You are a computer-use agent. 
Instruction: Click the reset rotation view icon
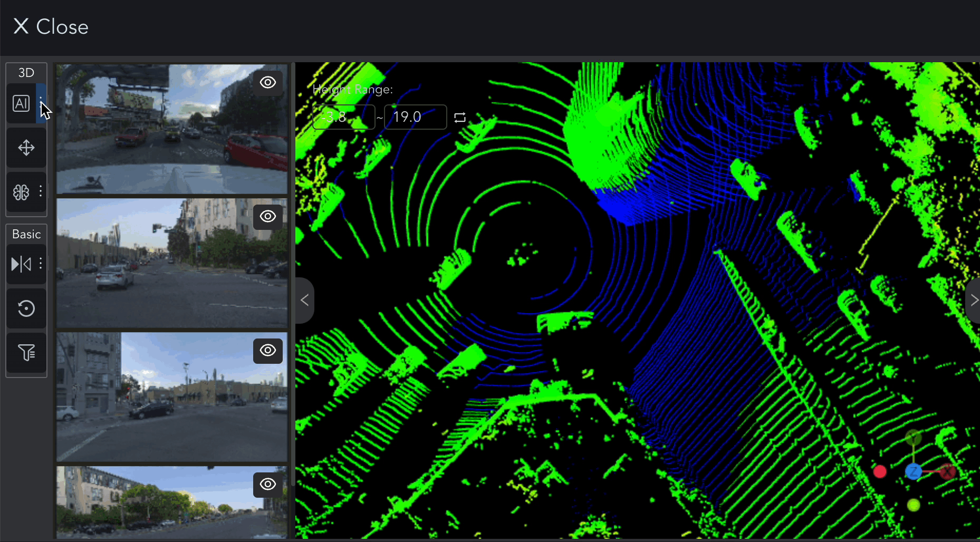26,308
